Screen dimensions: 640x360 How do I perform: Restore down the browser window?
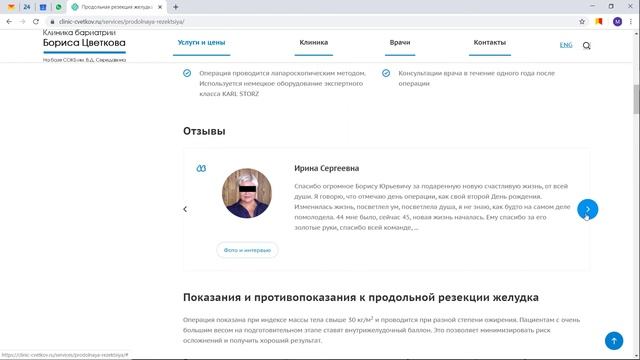(x=611, y=6)
